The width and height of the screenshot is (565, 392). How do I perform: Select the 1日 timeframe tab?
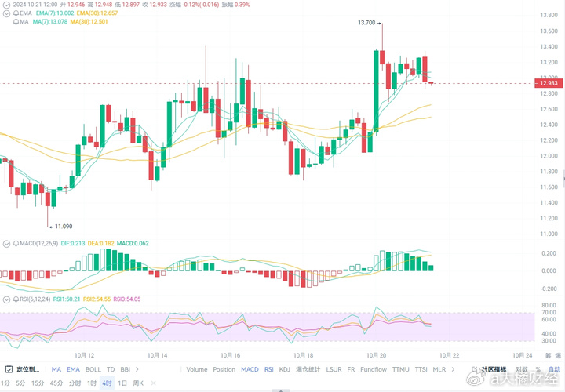122,383
